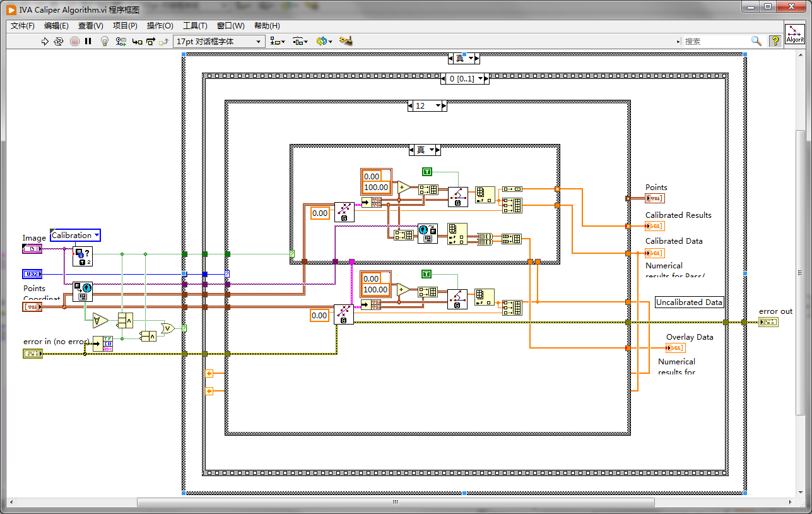Click the Uncalibrated Data label
This screenshot has height=514, width=812.
point(689,302)
